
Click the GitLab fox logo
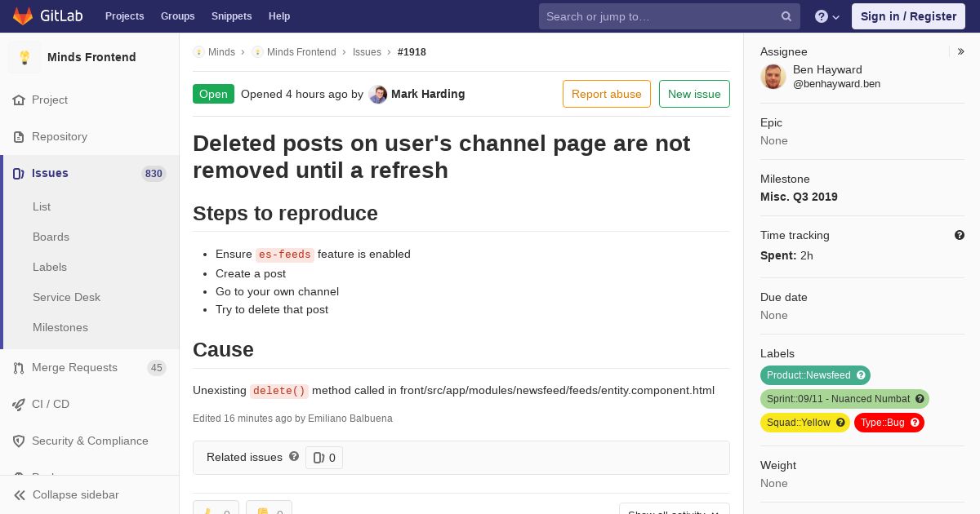coord(24,16)
